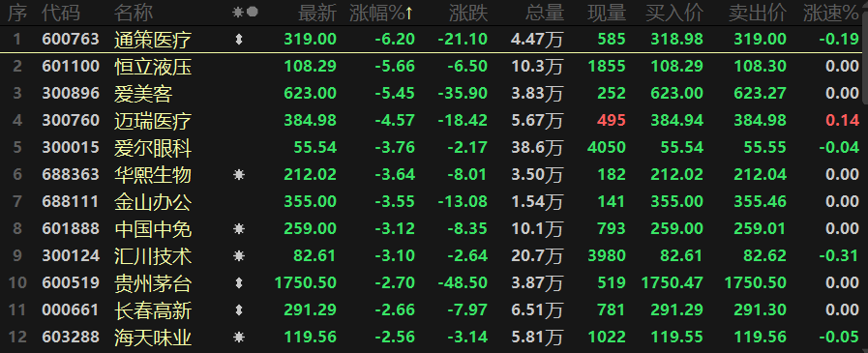868x353 pixels.
Task: Click the star marker icon beside 中国中免
Action: click(239, 228)
